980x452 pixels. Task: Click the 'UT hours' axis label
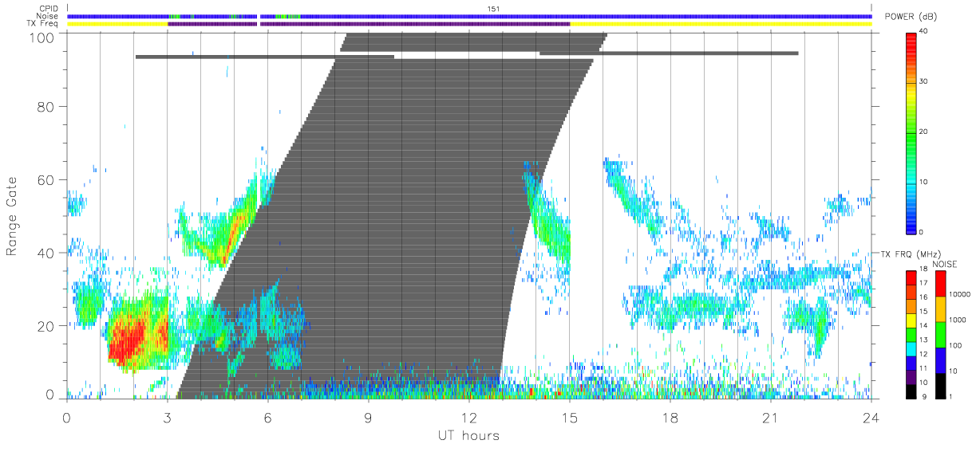click(x=468, y=436)
